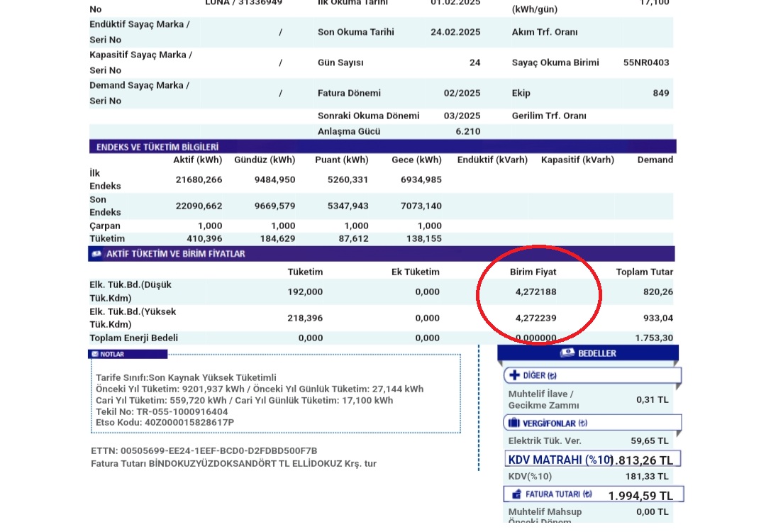Select the Endüktif Sayaç Marka / Seri No label
Screen dimensions: 766x532
(x=140, y=32)
